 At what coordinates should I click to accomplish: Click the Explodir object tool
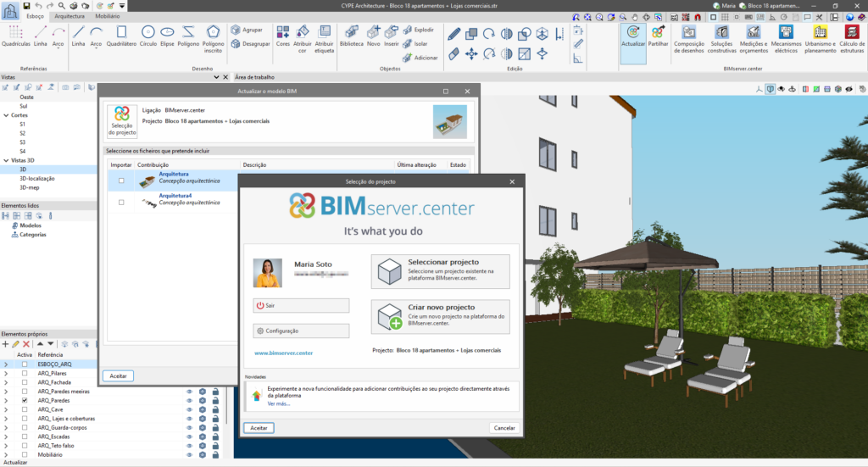click(419, 30)
